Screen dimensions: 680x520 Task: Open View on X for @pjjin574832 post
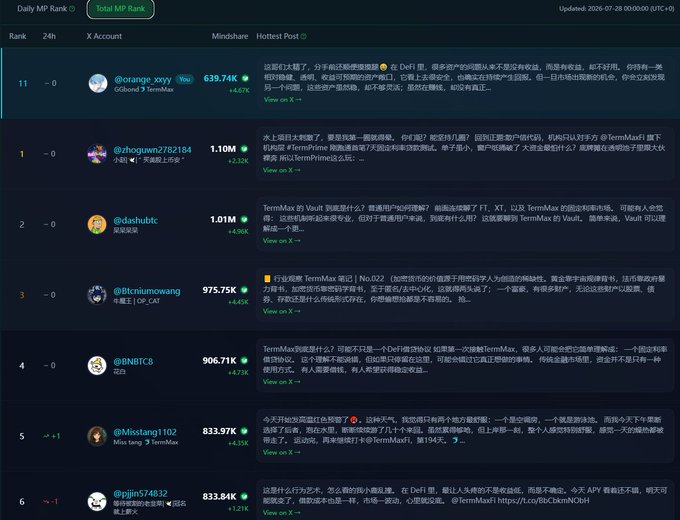282,513
